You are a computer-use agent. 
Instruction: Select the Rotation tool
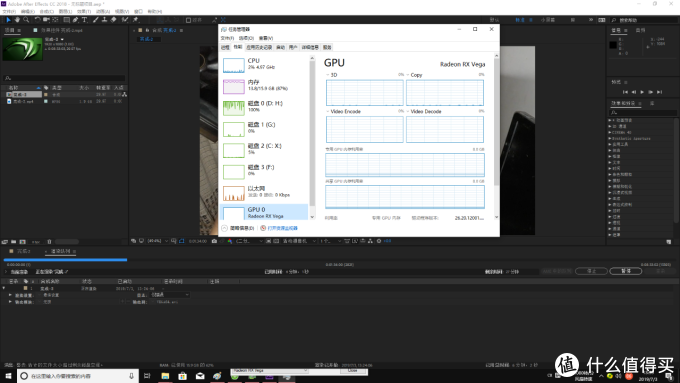(37, 20)
